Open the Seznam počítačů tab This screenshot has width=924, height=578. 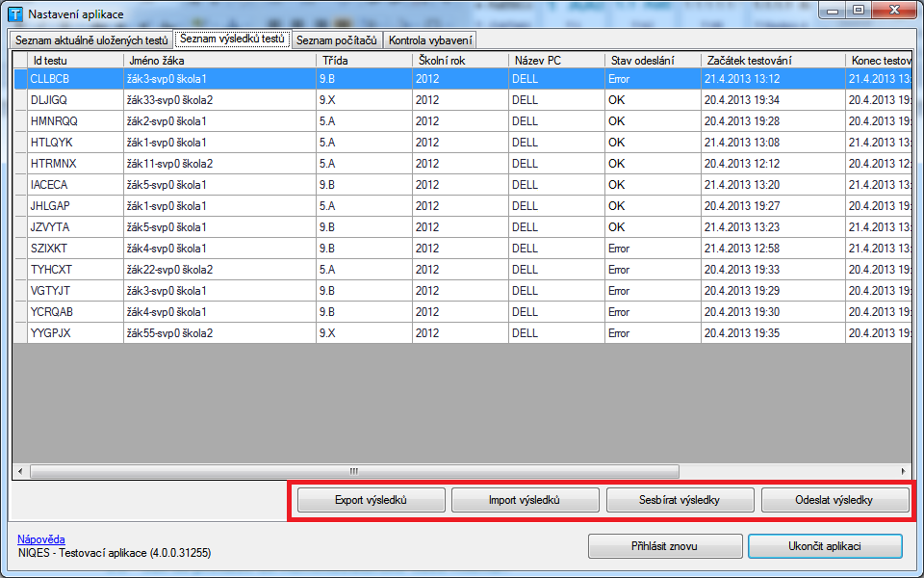(337, 40)
